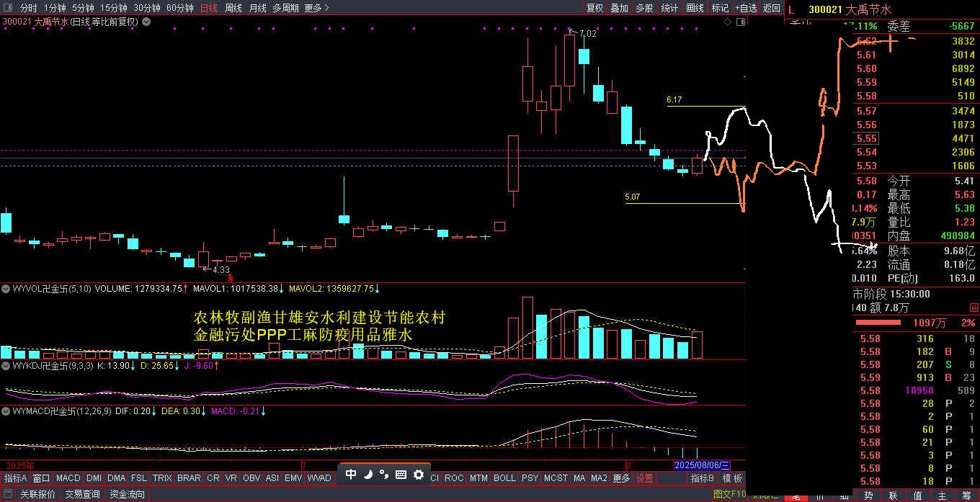Viewport: 980px width, 502px height.
Task: Select the 60分钟 period tab
Action: (x=180, y=8)
